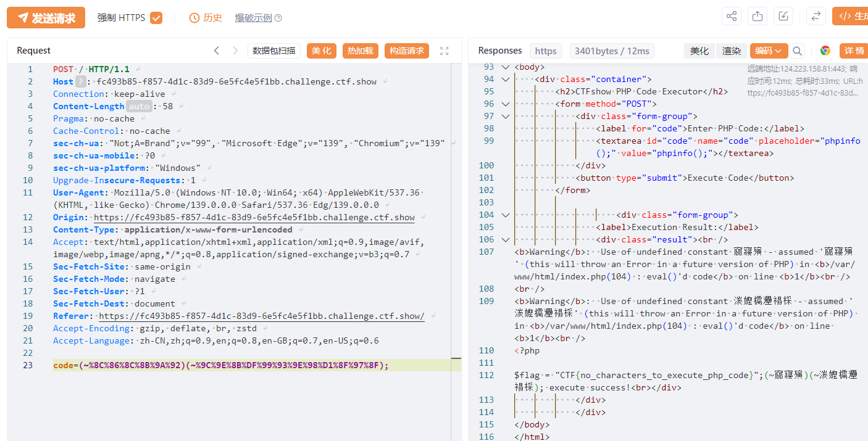Open the 历史 history panel
Screen dimensions: 868x441
click(206, 18)
